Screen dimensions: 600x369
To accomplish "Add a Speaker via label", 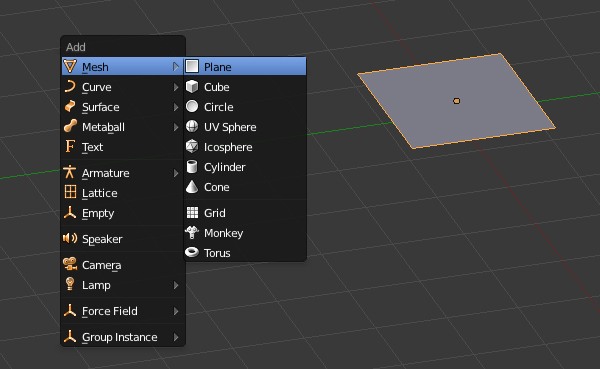I will [x=102, y=239].
